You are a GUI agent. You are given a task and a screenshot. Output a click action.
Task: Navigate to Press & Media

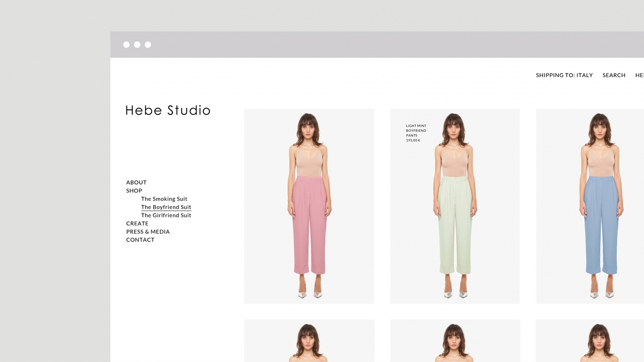(148, 232)
